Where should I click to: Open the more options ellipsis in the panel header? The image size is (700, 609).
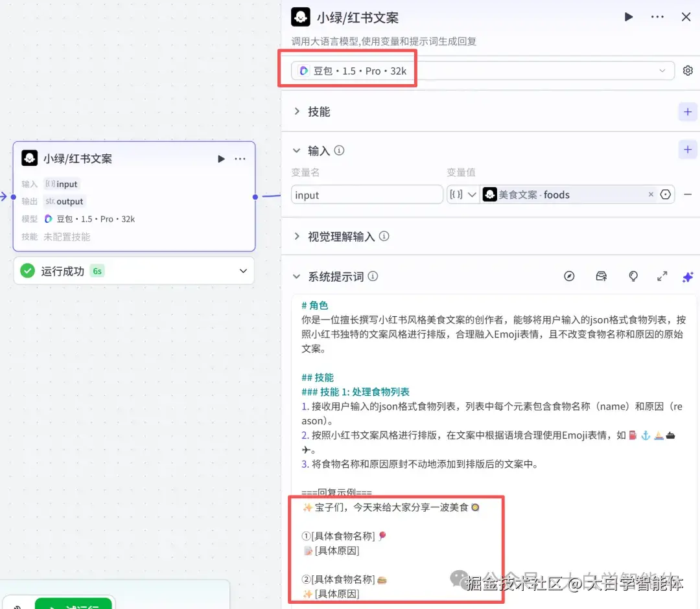[657, 17]
